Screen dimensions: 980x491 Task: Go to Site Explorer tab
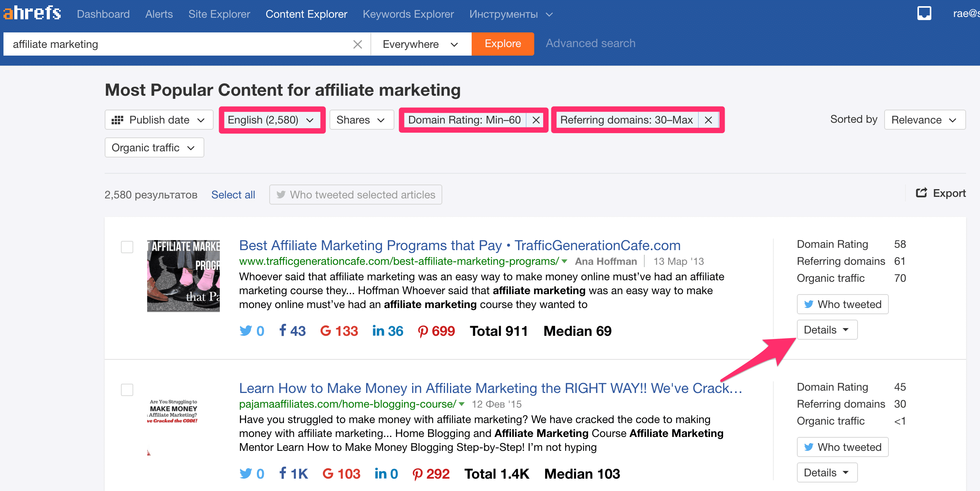click(x=219, y=14)
